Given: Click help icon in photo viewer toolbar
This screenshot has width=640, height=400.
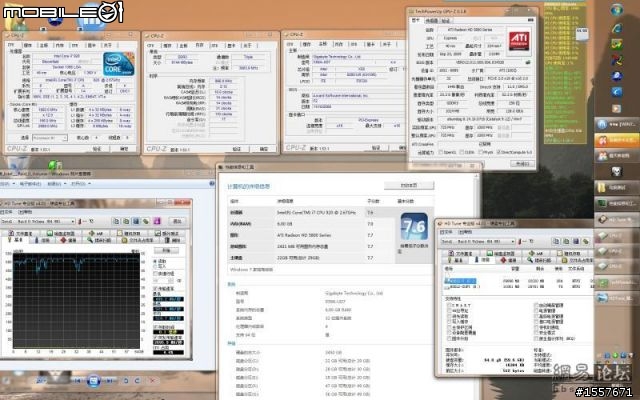Looking at the screenshot, I should [x=212, y=184].
